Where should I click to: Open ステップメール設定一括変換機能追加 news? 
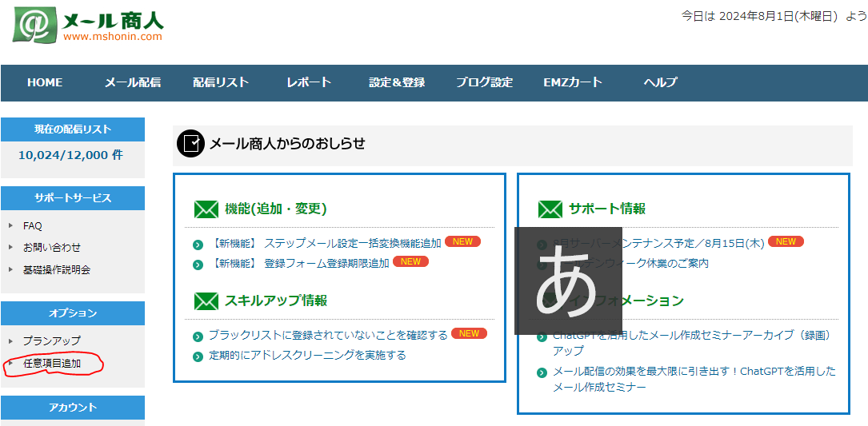point(326,243)
